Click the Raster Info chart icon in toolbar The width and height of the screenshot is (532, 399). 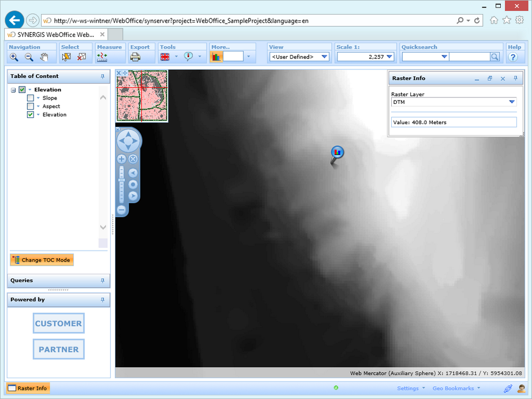pyautogui.click(x=216, y=57)
